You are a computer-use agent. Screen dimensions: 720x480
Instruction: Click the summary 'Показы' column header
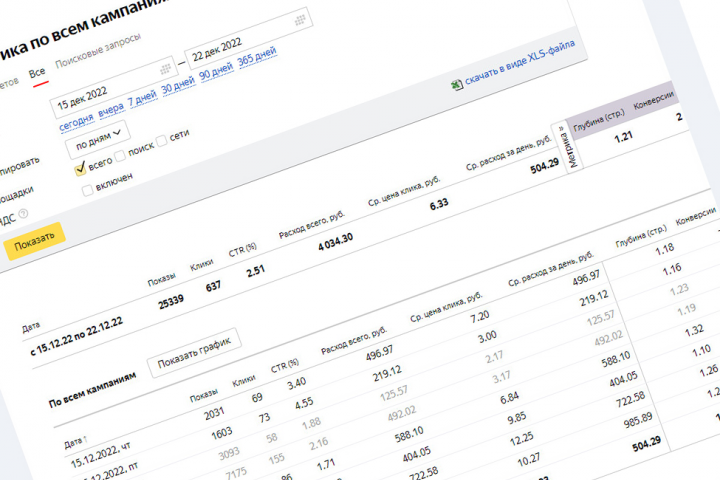161,279
